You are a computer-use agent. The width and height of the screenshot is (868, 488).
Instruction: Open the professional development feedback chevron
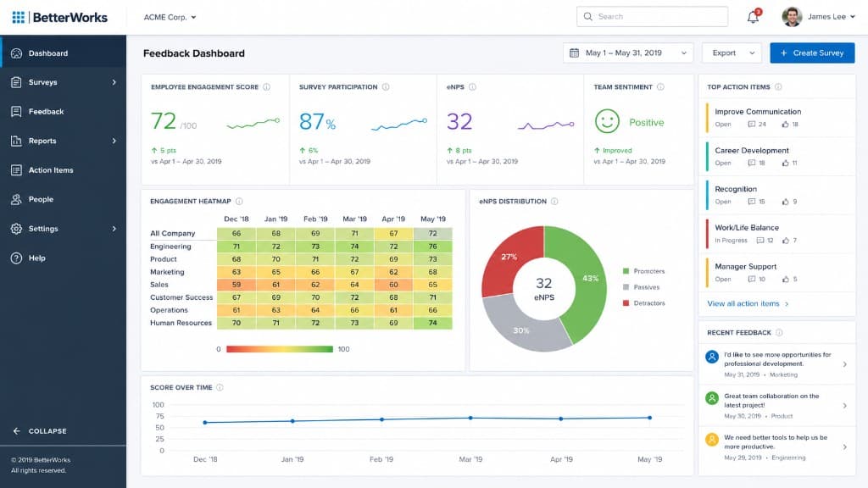coord(845,364)
